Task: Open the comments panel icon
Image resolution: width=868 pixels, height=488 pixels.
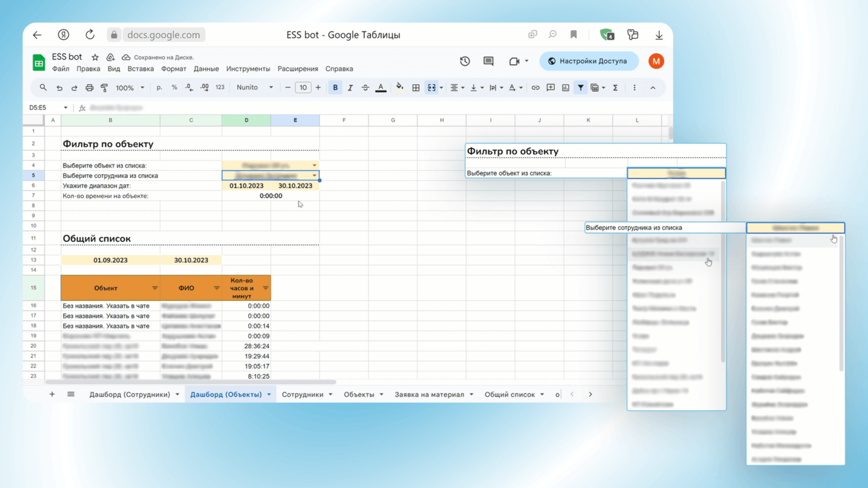Action: (488, 61)
